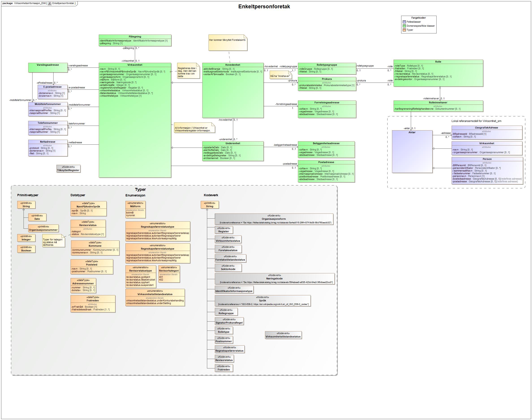
Task: Click the harBegrensningIRettsligHandleevne attribute
Action: [x=427, y=109]
